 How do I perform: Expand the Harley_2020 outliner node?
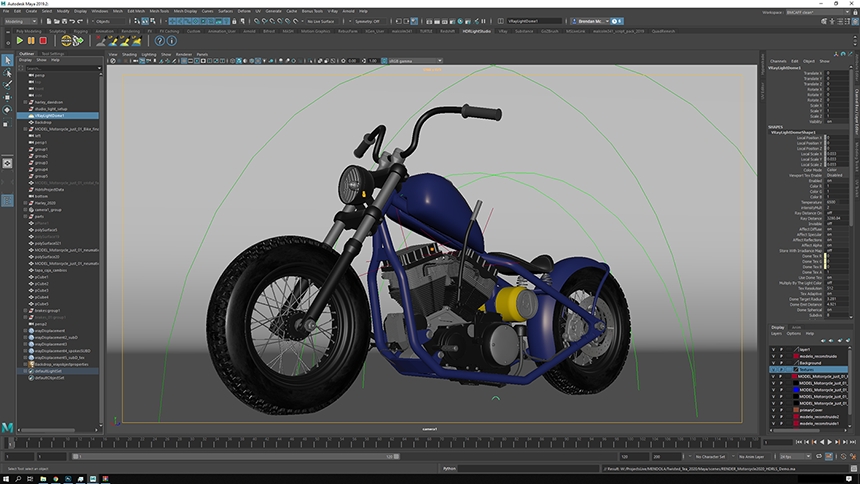(x=25, y=203)
